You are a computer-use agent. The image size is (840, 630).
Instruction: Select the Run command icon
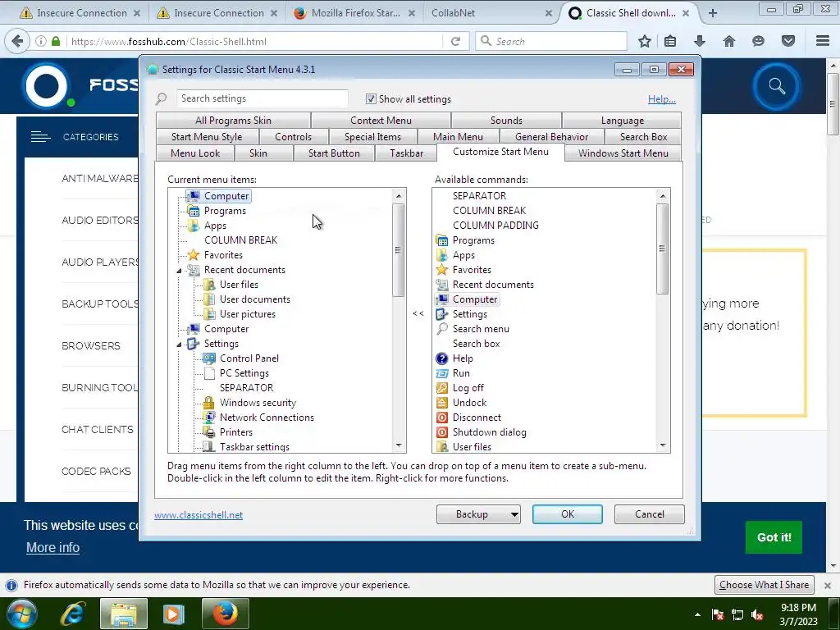pyautogui.click(x=442, y=373)
